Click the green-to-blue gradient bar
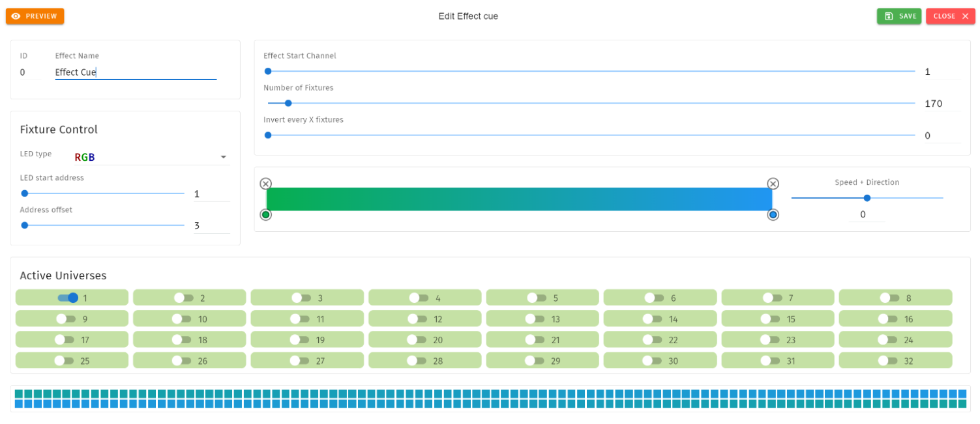 (x=519, y=199)
